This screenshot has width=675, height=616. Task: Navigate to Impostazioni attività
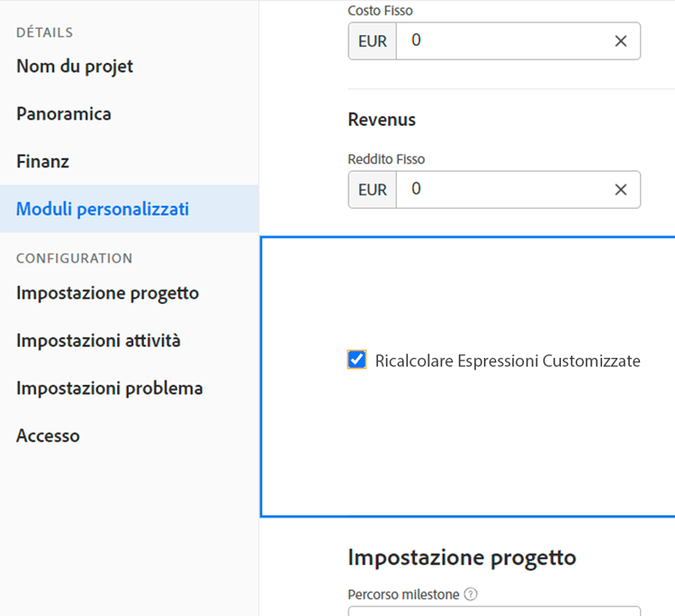tap(98, 341)
